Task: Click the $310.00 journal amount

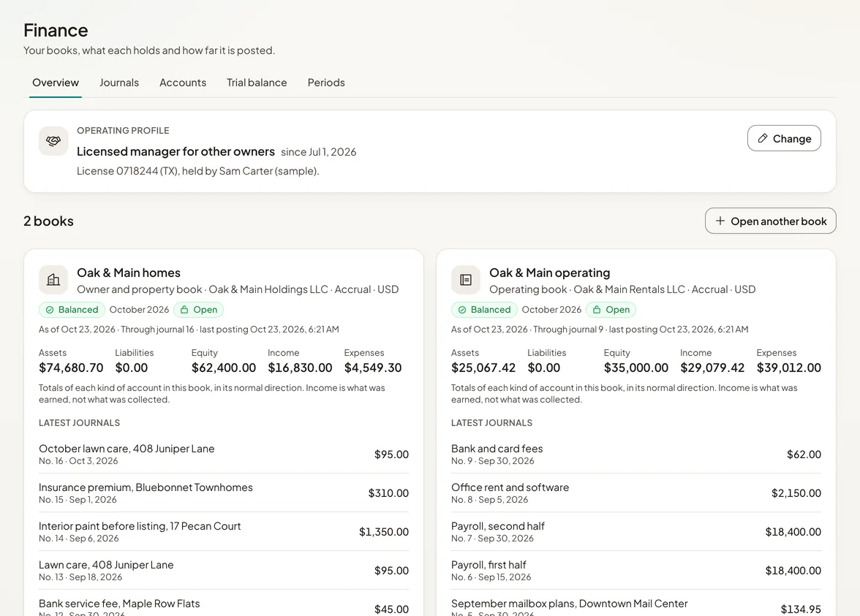Action: (x=388, y=493)
